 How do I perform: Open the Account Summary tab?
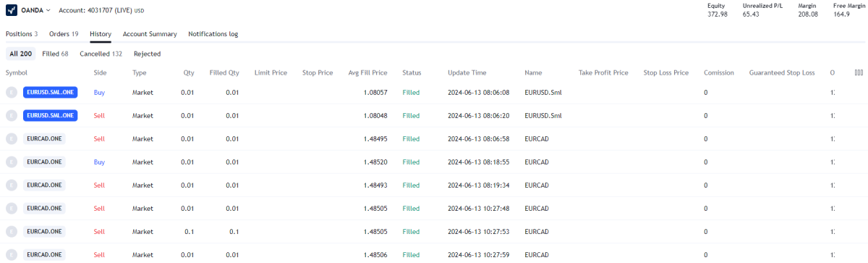click(150, 34)
